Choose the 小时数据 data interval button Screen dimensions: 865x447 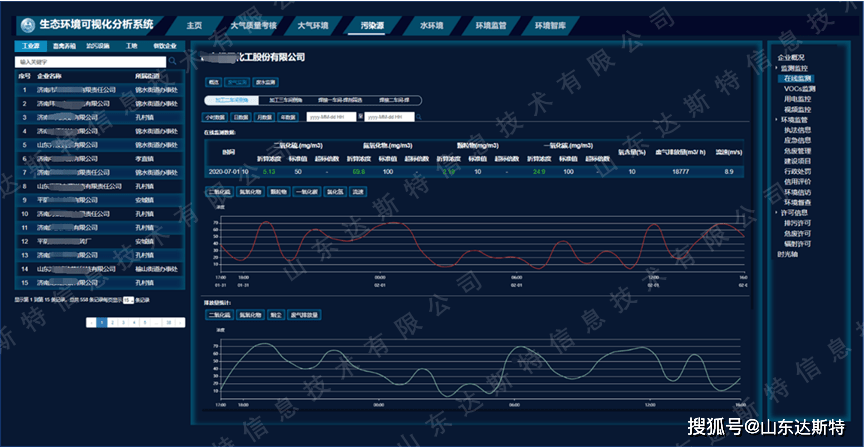tap(215, 118)
